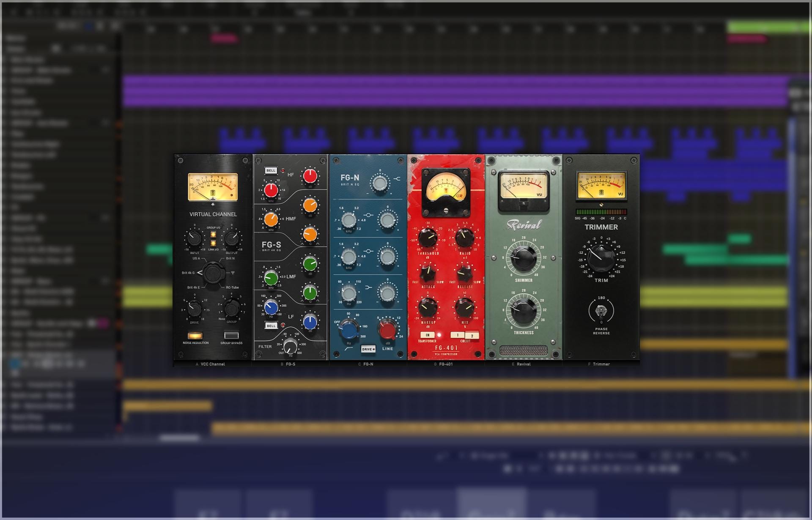
Task: Choose the Brit 4k E console label
Action: (194, 287)
